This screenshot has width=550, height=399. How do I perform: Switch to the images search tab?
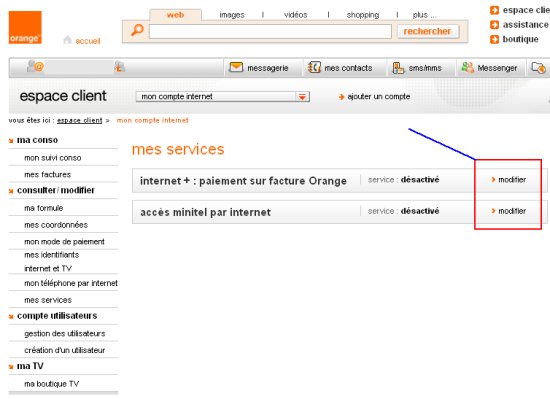point(232,15)
